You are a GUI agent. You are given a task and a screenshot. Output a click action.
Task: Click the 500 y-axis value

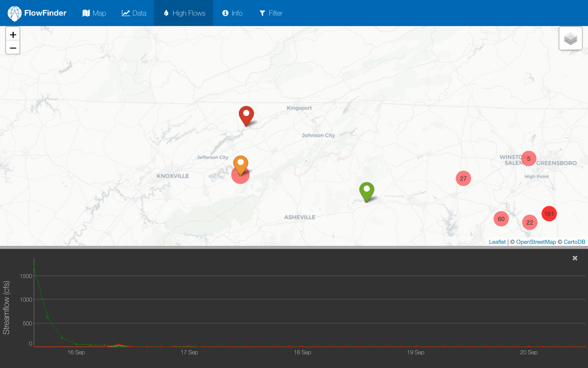coord(27,323)
